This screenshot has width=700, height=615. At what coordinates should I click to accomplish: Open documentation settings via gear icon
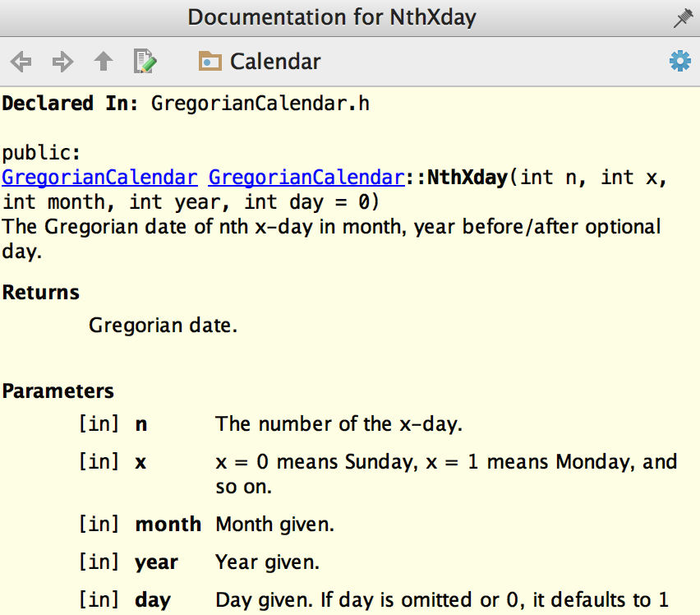coord(680,62)
